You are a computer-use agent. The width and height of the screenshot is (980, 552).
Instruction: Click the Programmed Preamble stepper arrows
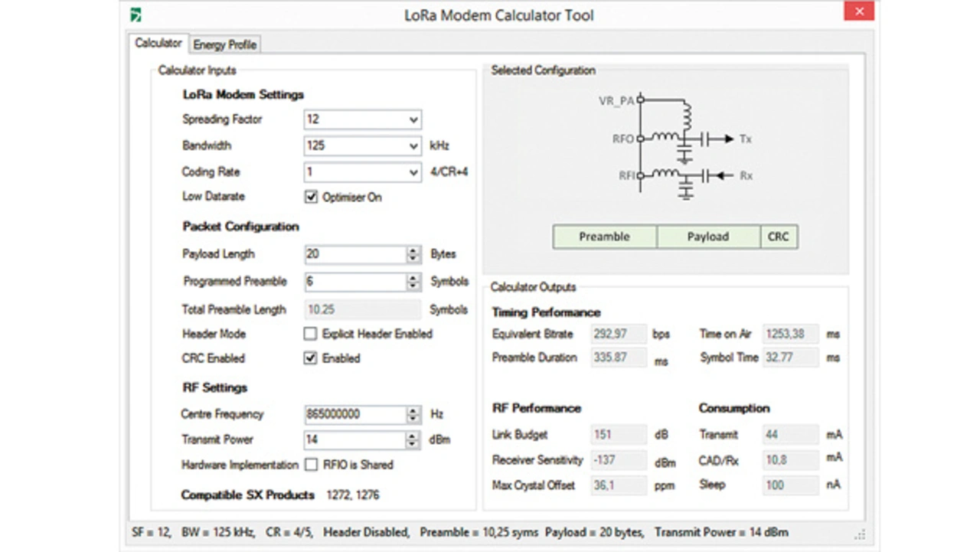(x=413, y=282)
